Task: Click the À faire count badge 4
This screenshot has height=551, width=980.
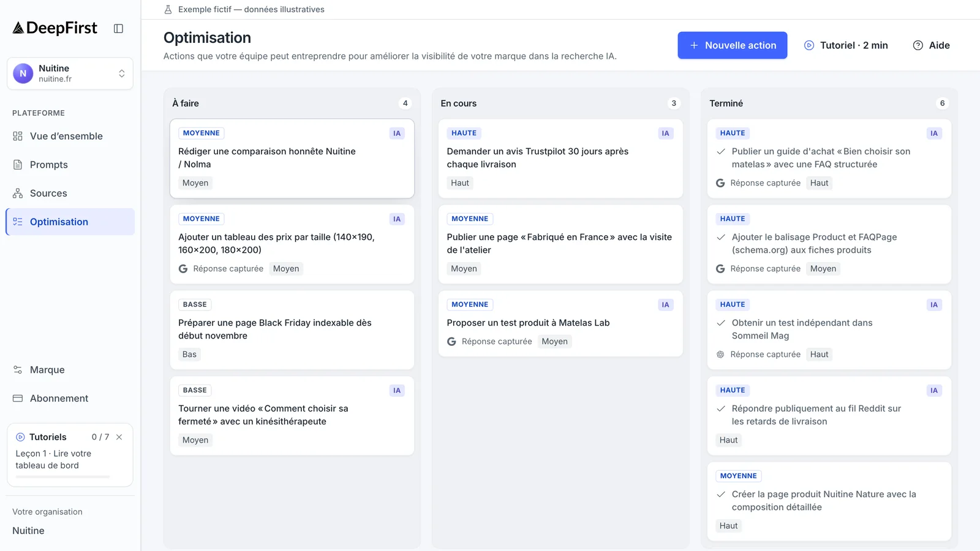Action: coord(405,103)
